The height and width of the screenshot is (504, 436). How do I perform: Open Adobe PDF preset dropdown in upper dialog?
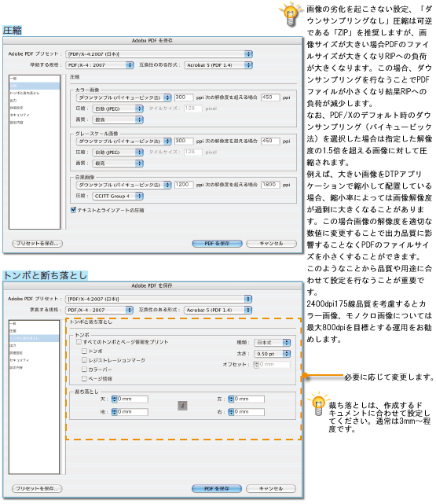[159, 54]
